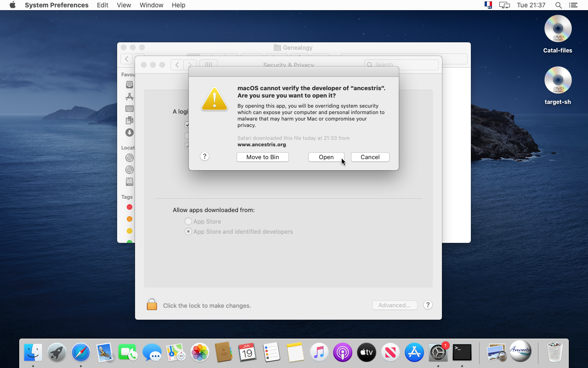Click the Tue 21:37 clock
The height and width of the screenshot is (368, 588).
531,5
